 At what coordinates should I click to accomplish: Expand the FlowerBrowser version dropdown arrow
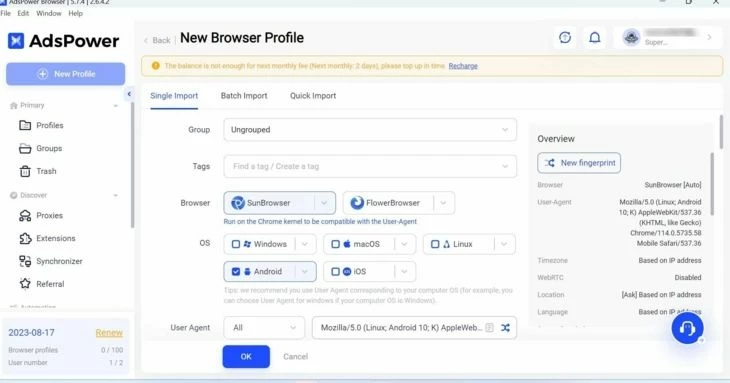(x=443, y=203)
